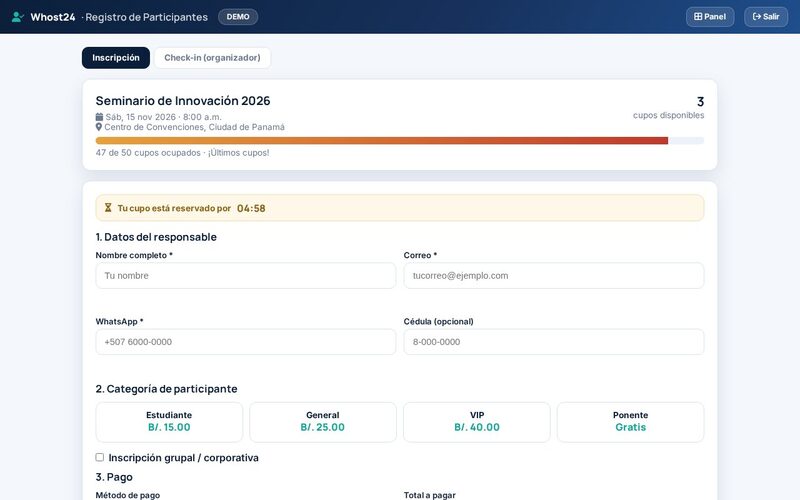Image resolution: width=800 pixels, height=500 pixels.
Task: Click the seat occupancy progress bar
Action: [x=399, y=141]
